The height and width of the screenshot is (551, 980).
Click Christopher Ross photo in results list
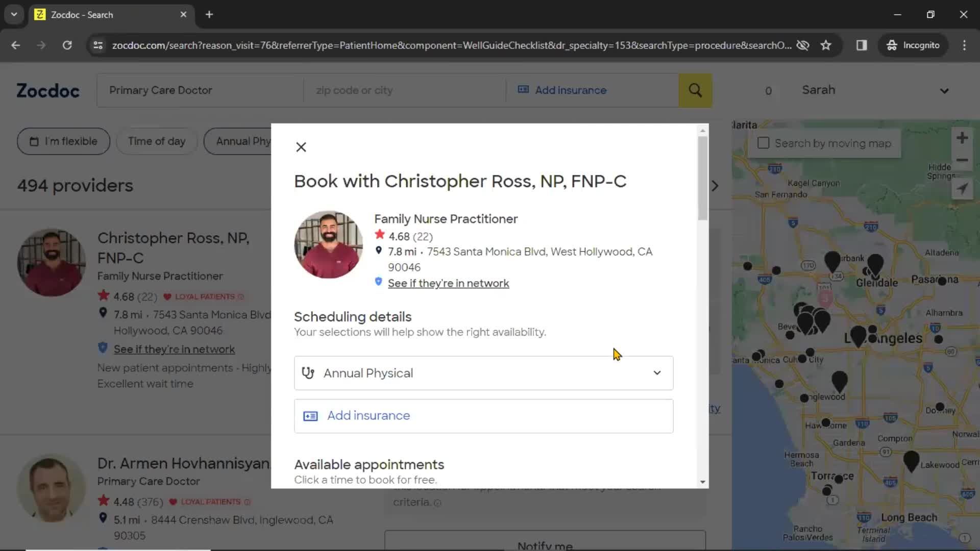coord(51,262)
